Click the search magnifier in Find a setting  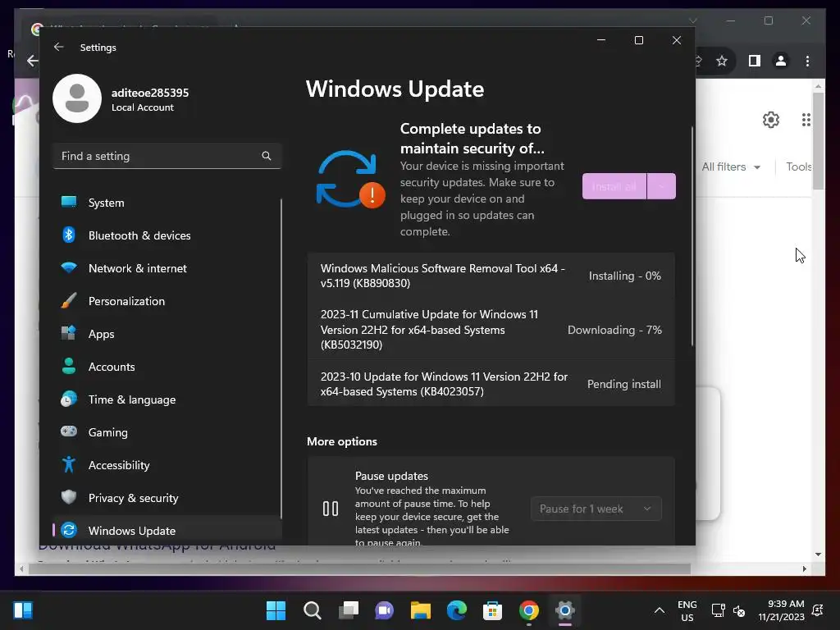pos(267,156)
